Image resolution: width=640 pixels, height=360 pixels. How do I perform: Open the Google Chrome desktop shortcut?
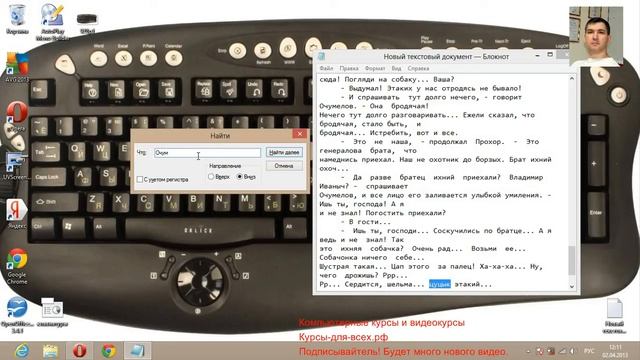[x=17, y=266]
